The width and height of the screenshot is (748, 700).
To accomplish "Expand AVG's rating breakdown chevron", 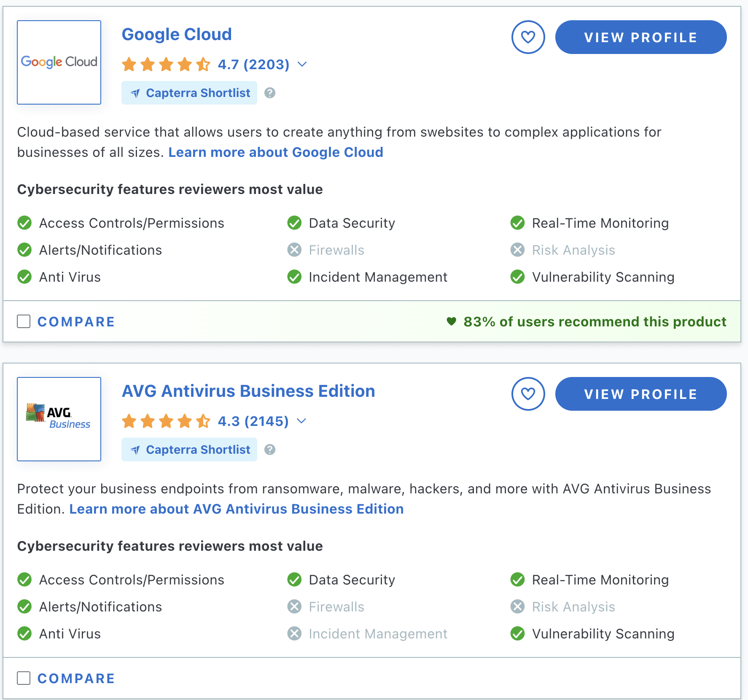I will point(302,421).
